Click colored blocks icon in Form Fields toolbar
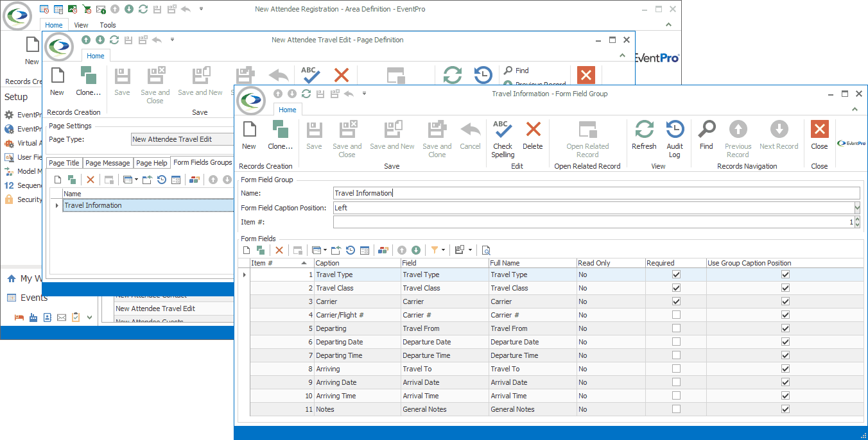 pos(383,250)
